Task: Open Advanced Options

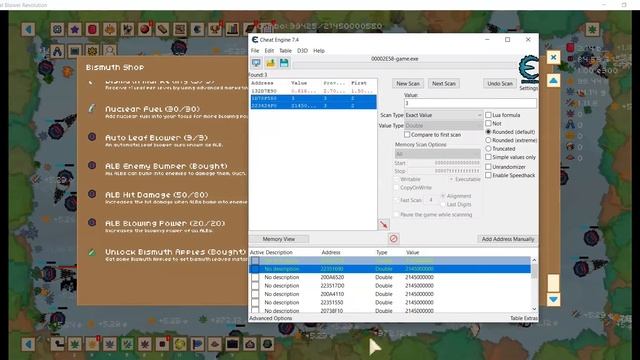Action: [x=270, y=318]
